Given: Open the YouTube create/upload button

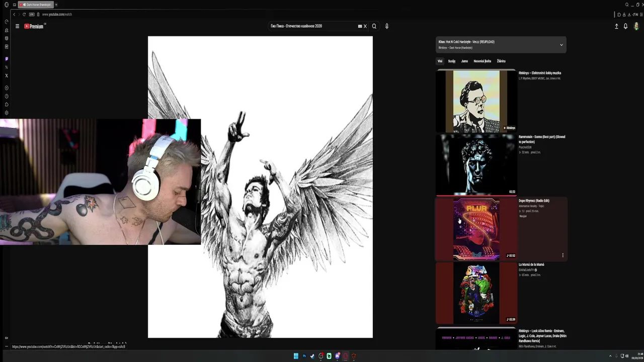Looking at the screenshot, I should [616, 26].
